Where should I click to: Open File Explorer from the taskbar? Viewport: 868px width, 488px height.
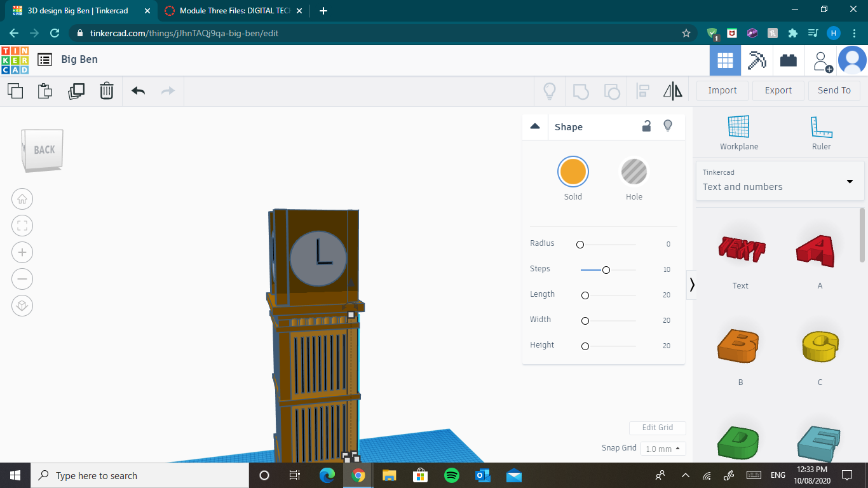(390, 475)
